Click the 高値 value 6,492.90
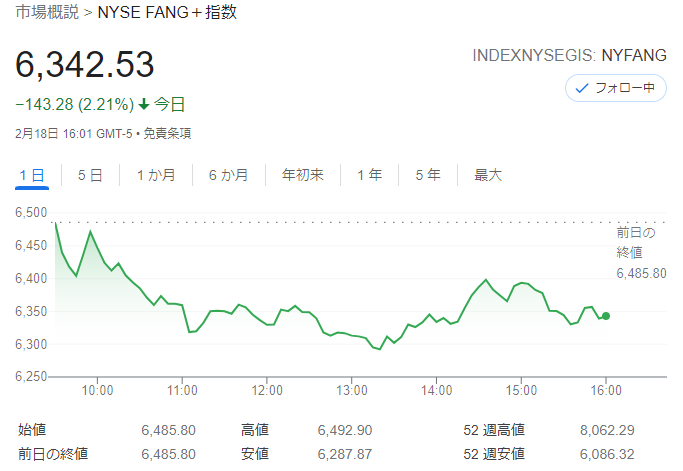This screenshot has height=471, width=683. [345, 430]
